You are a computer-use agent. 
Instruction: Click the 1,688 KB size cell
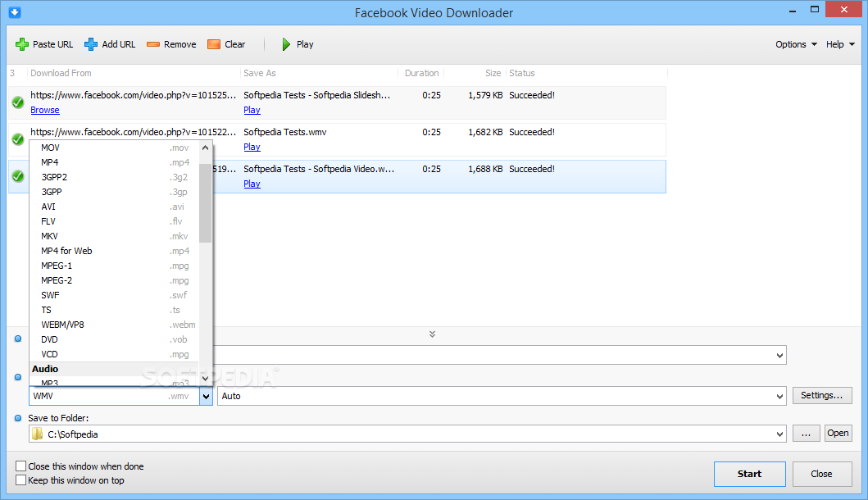point(485,169)
